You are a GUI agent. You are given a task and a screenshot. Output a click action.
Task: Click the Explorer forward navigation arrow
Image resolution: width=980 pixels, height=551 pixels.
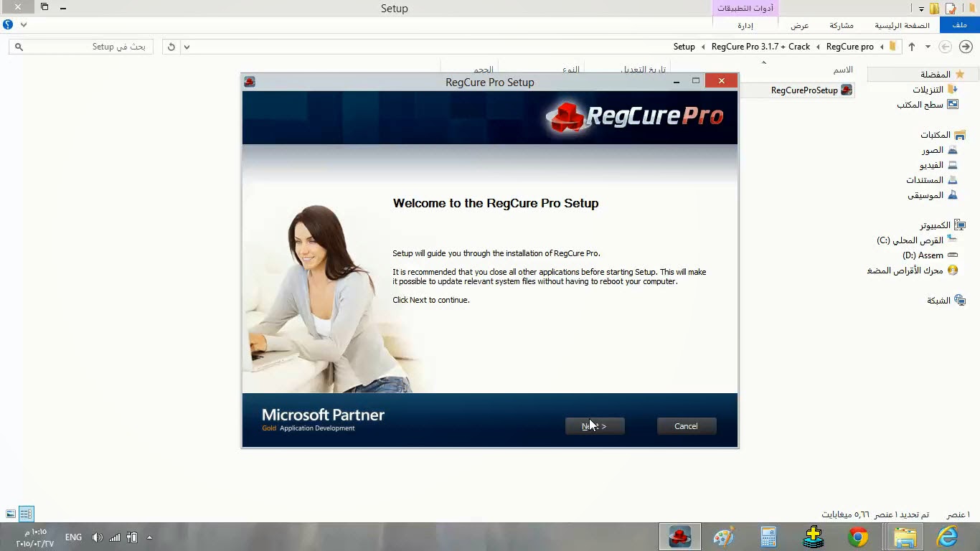coord(966,47)
